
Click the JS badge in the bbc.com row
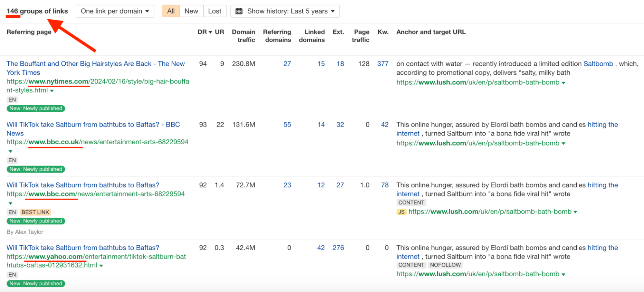point(401,212)
